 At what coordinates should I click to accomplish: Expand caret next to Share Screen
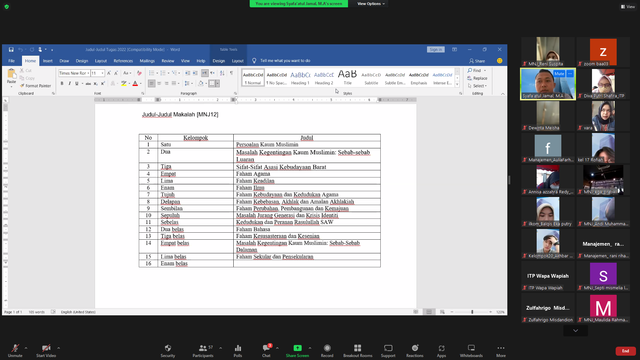[x=310, y=348]
